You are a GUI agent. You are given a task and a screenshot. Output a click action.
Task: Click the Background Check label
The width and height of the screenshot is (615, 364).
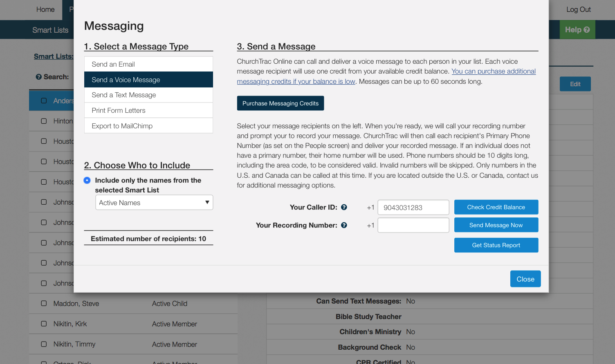pos(370,347)
